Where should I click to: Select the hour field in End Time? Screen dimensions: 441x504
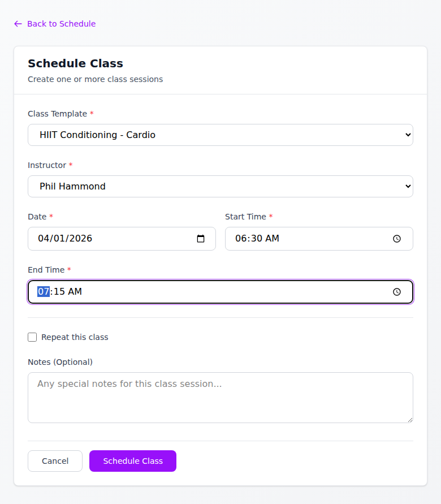(43, 291)
